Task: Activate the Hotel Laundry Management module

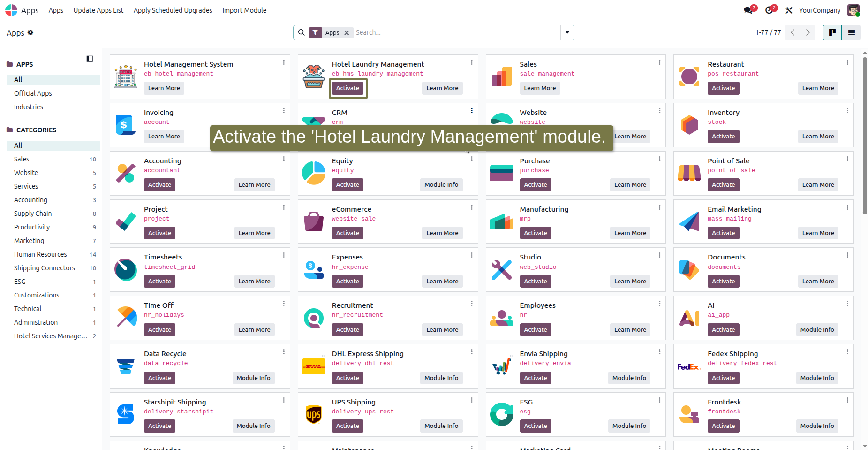Action: [x=347, y=88]
